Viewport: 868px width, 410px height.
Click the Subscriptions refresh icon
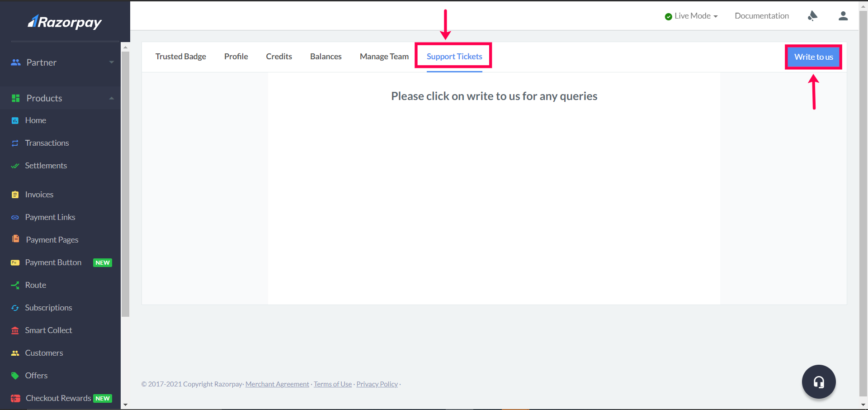pyautogui.click(x=15, y=308)
